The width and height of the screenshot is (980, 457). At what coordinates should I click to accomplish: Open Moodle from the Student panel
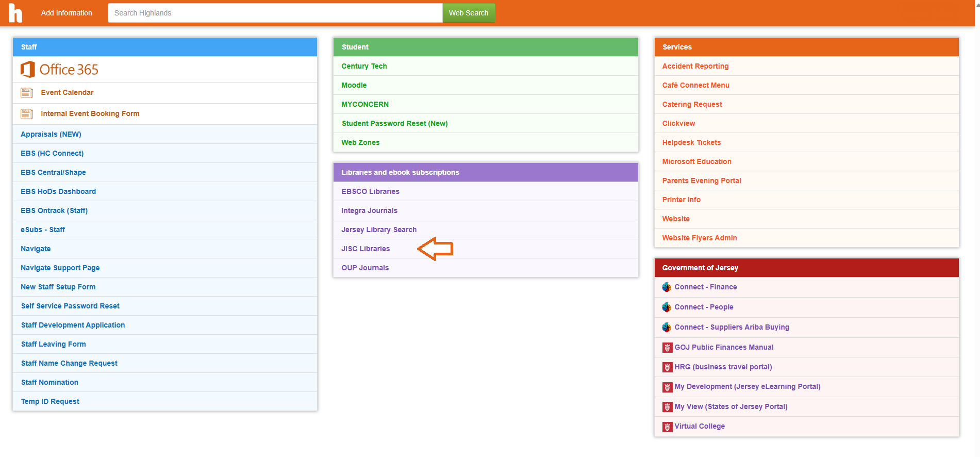354,85
